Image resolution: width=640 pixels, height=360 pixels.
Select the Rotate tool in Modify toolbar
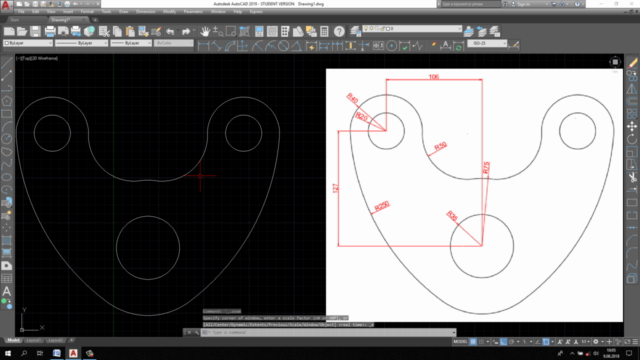click(632, 139)
